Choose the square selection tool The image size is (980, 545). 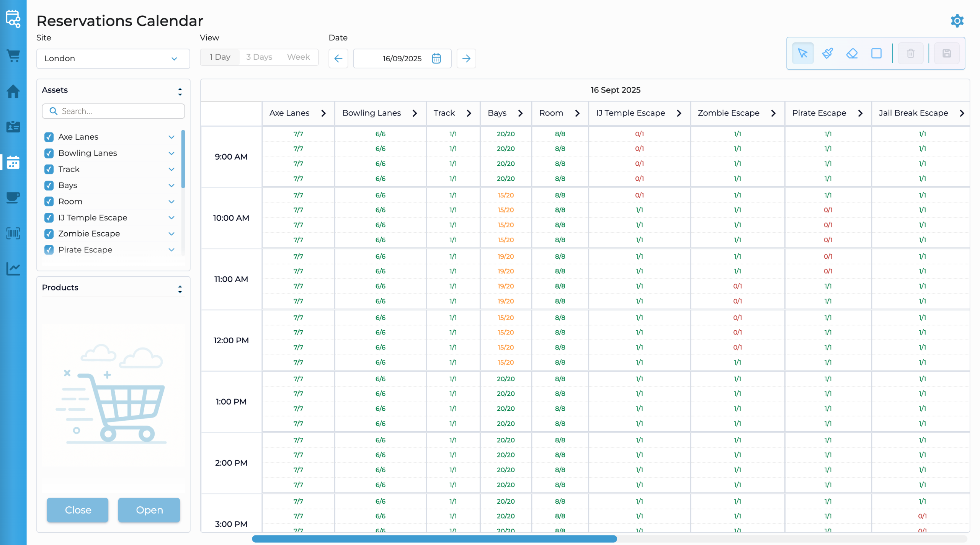(x=876, y=53)
